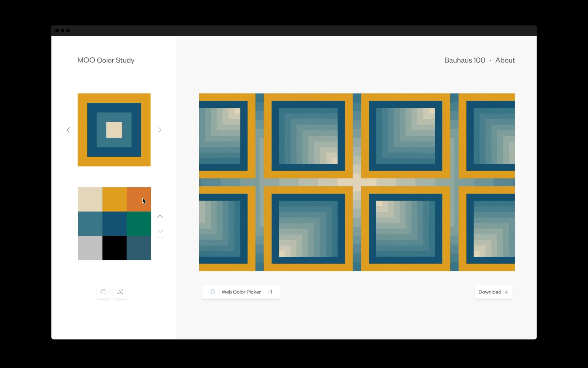588x368 pixels.
Task: Click the up chevron beside the palette
Action: (160, 217)
